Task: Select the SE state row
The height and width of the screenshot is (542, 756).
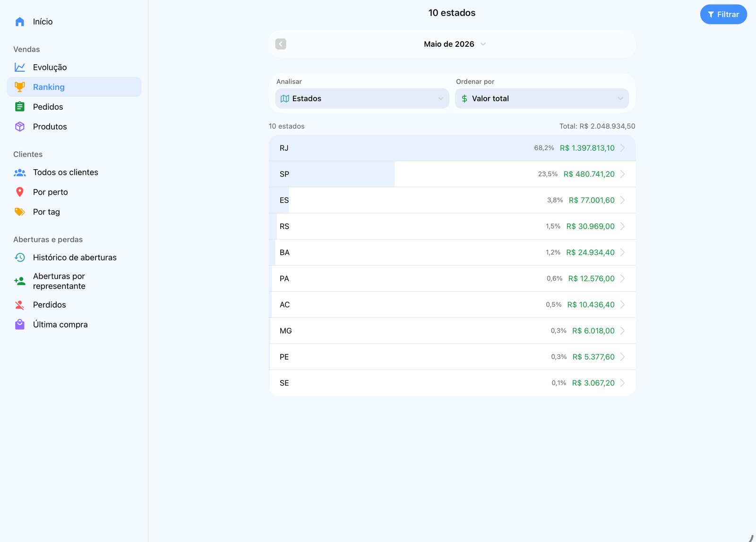Action: (452, 383)
